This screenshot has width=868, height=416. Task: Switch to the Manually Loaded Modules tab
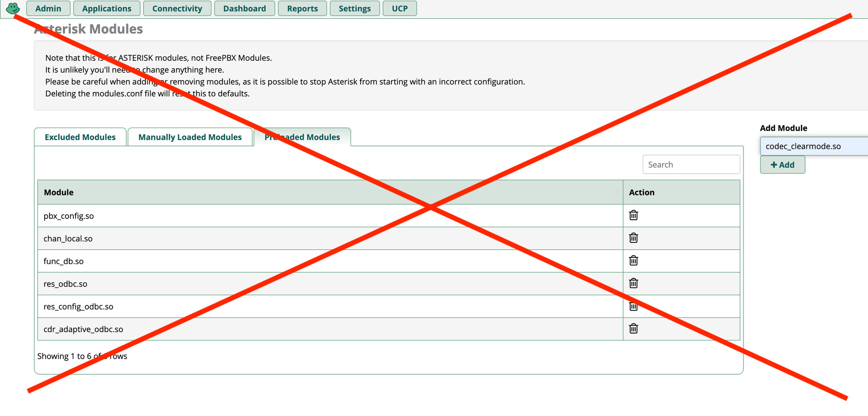[190, 137]
